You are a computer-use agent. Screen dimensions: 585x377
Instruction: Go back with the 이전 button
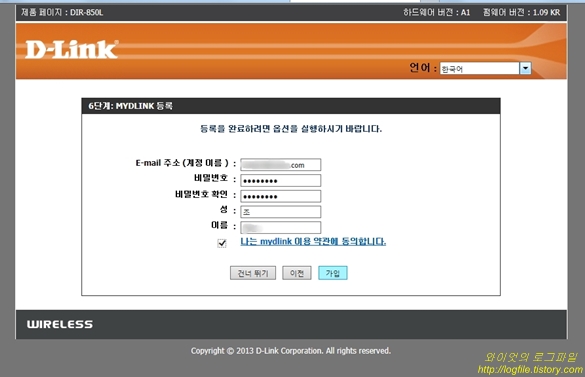(x=297, y=273)
